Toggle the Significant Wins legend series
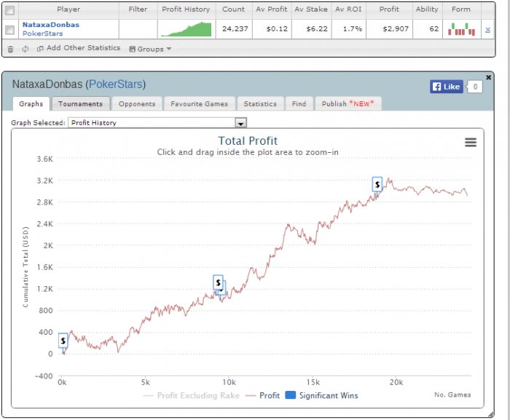The height and width of the screenshot is (420, 510). point(322,396)
